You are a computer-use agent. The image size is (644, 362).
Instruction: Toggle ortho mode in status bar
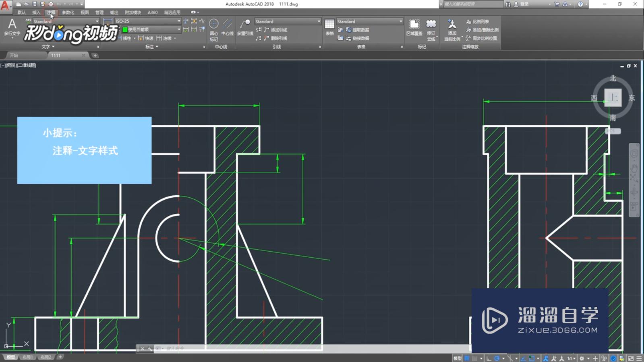pos(489,358)
